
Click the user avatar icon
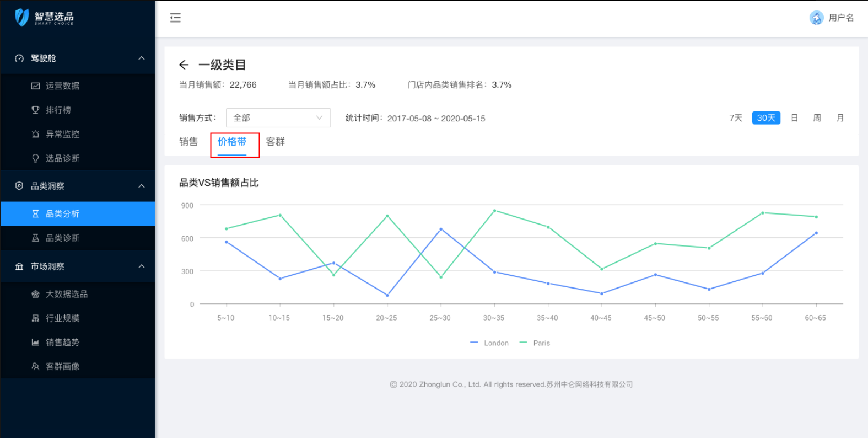816,18
